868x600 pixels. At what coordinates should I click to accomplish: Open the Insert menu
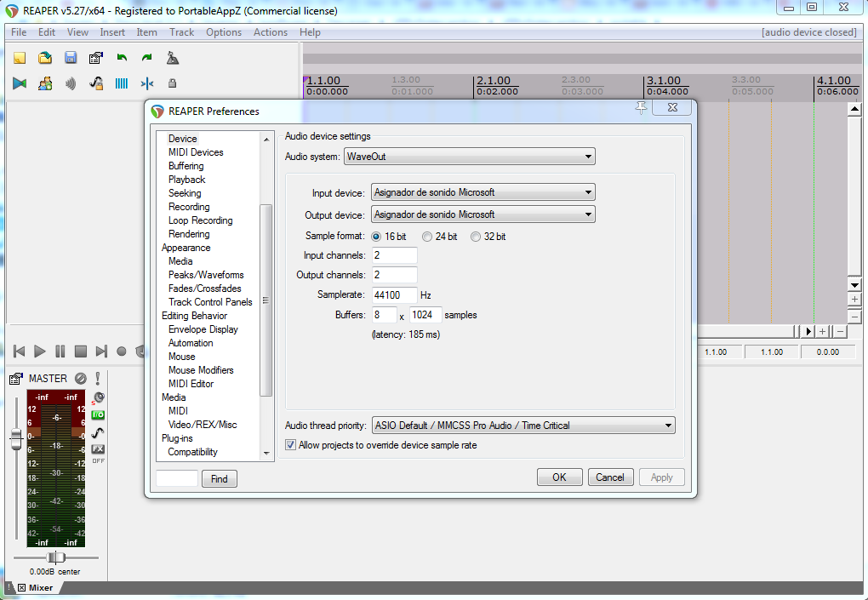tap(112, 32)
